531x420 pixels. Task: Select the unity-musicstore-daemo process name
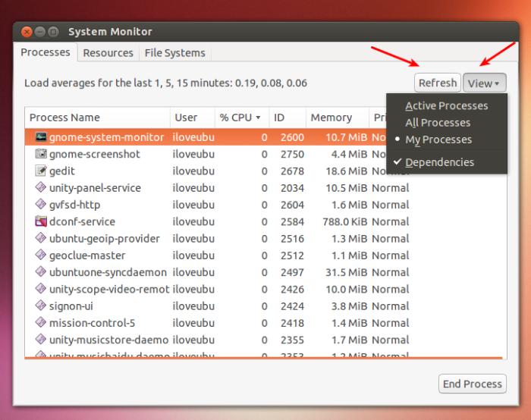click(x=108, y=340)
